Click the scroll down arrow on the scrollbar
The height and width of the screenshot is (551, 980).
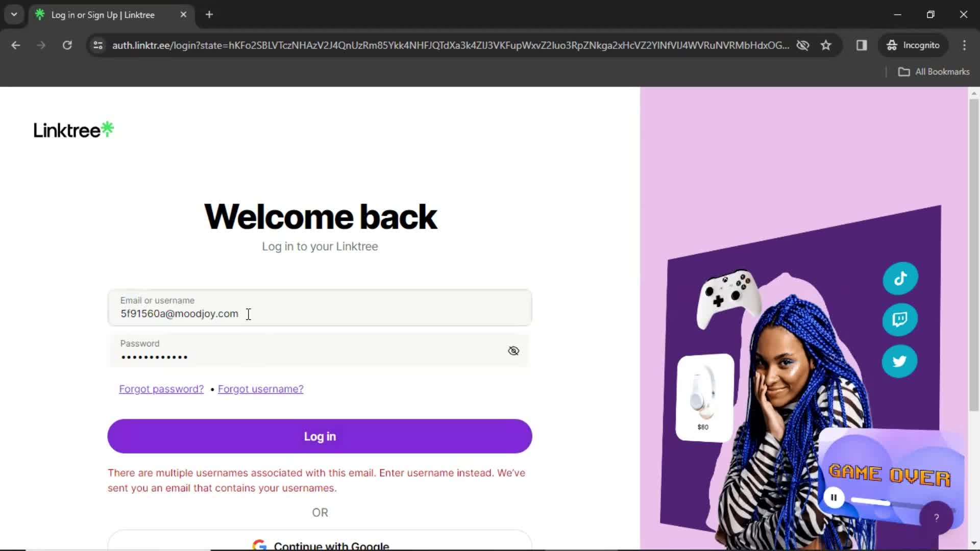pos(974,543)
